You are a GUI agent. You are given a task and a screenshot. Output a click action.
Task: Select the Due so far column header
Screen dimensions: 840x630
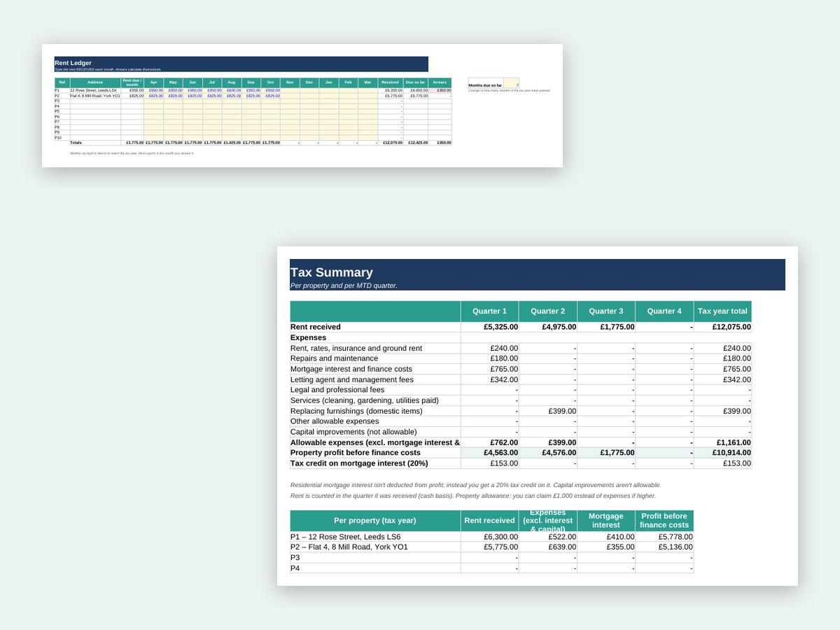(416, 83)
